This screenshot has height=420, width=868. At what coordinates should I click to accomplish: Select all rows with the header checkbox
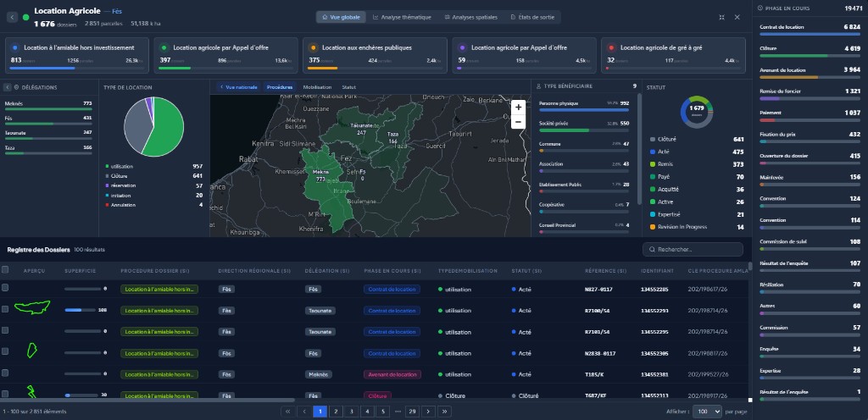(x=5, y=269)
